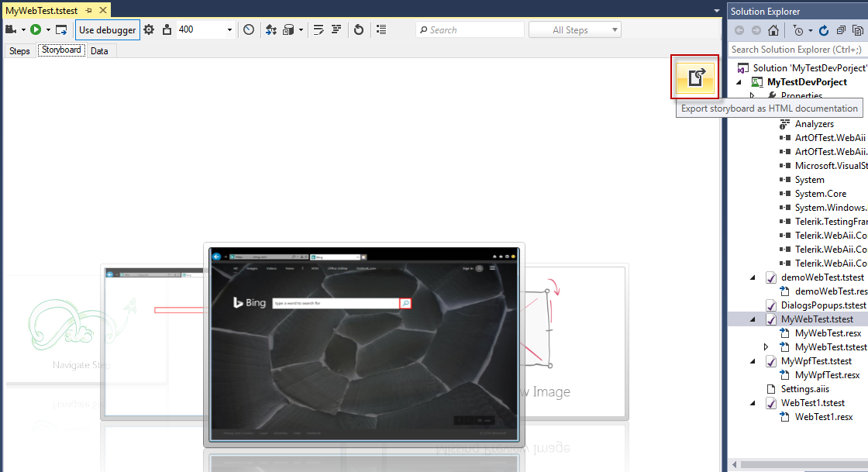Click the stacked lines icon before the reset arrow
The height and width of the screenshot is (472, 868).
(x=336, y=30)
